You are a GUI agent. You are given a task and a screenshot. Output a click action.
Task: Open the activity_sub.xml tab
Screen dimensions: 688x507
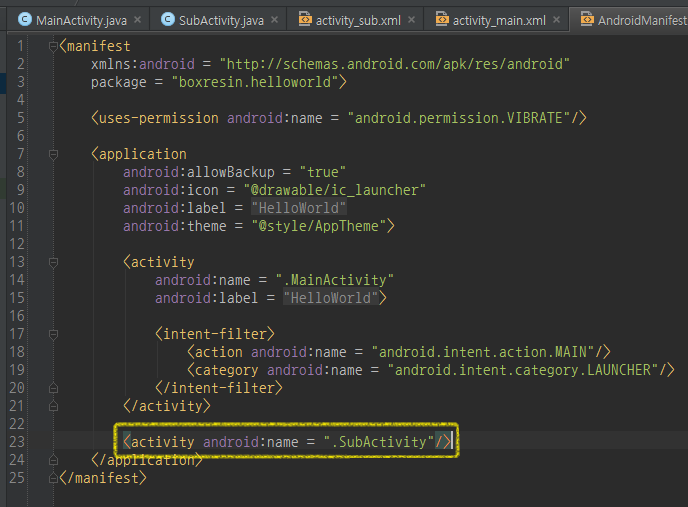coord(357,20)
